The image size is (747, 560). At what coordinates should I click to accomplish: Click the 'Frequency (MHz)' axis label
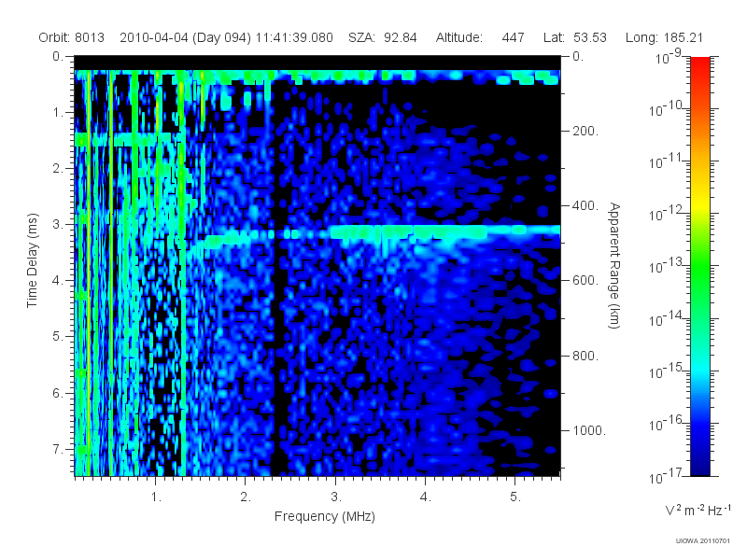(325, 517)
